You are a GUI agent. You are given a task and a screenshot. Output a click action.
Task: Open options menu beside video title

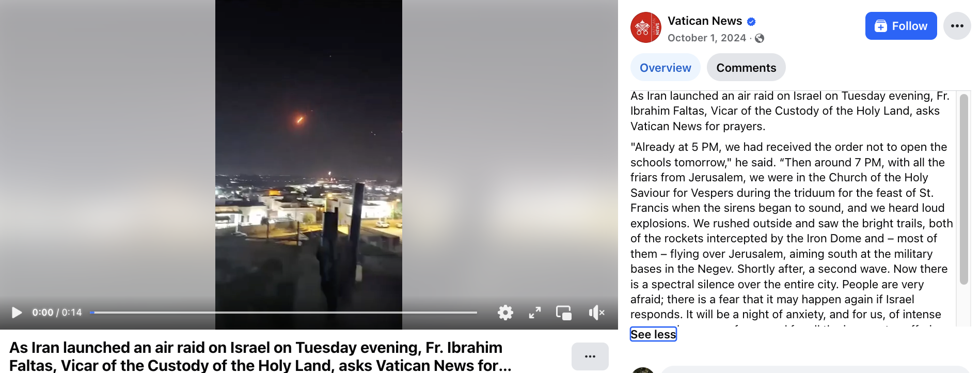(590, 356)
